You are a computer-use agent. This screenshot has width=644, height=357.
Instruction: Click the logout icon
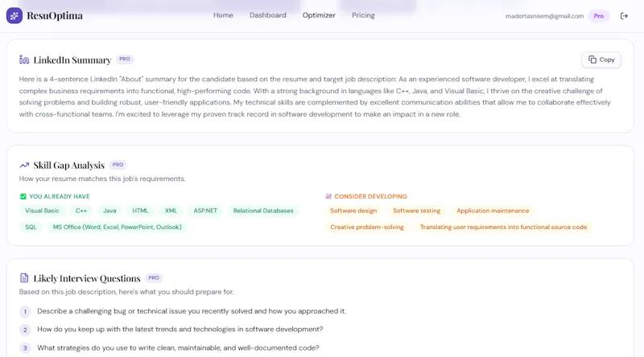click(624, 16)
